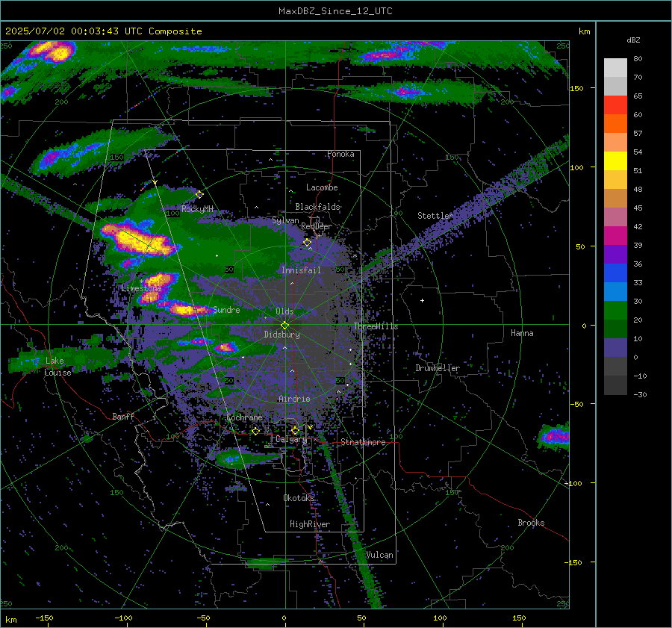
Task: Click the Lacombe city label
Action: tap(322, 187)
